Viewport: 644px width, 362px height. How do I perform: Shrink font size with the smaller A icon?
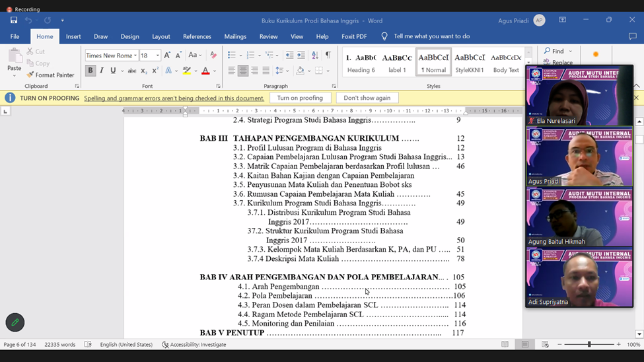coord(178,55)
